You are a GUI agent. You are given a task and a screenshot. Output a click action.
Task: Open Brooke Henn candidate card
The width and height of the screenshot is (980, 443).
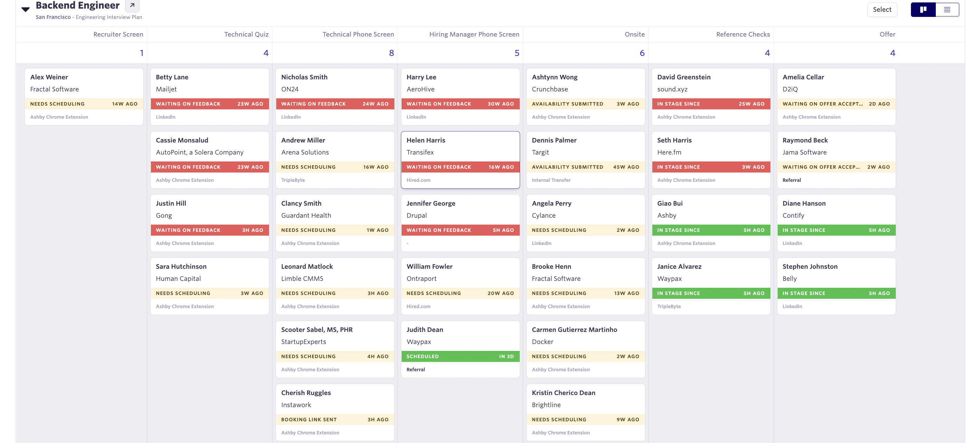tap(586, 286)
